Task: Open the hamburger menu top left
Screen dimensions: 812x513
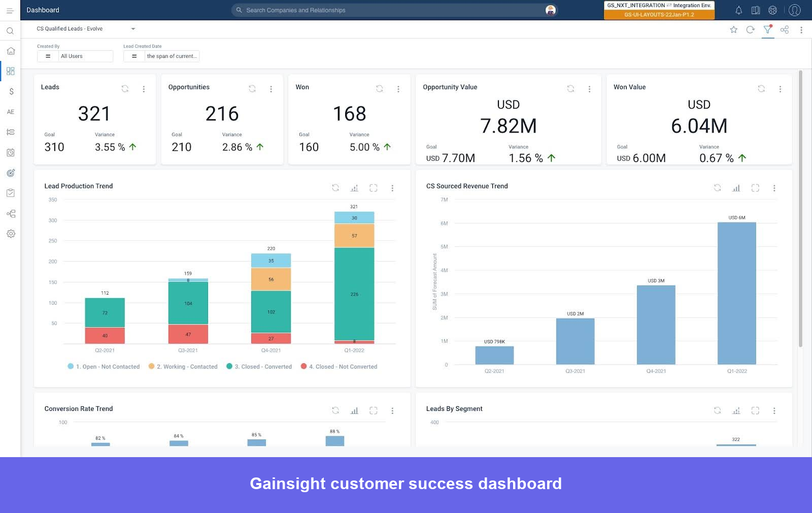Action: (x=10, y=10)
